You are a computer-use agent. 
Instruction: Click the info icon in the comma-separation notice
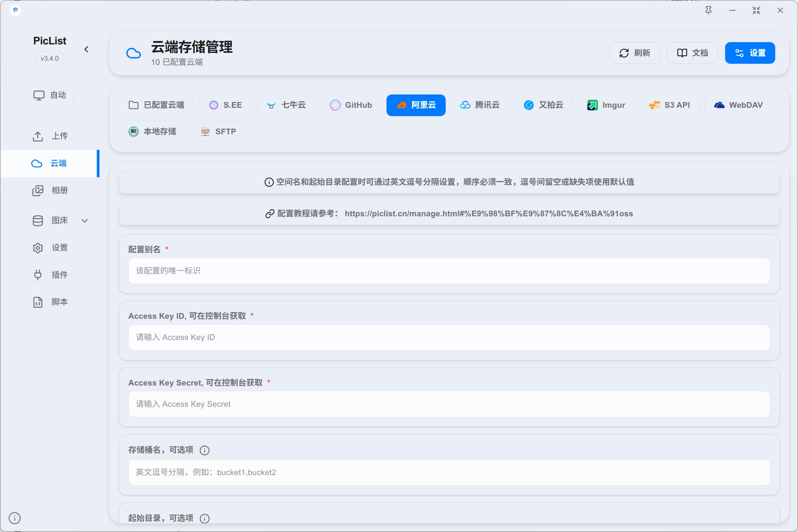269,182
